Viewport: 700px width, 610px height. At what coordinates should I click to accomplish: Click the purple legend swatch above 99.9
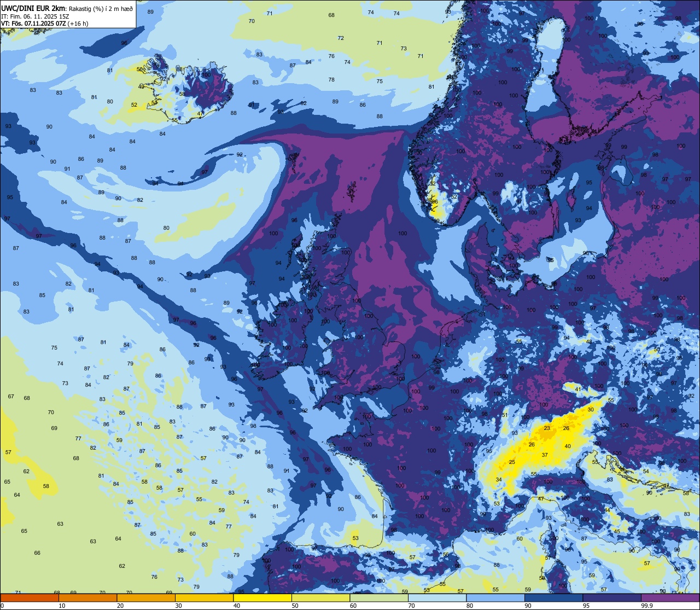tap(670, 598)
